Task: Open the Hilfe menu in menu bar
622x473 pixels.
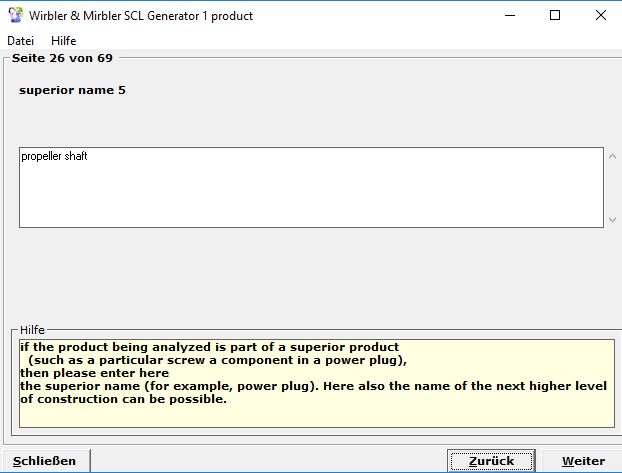Action: [63, 41]
